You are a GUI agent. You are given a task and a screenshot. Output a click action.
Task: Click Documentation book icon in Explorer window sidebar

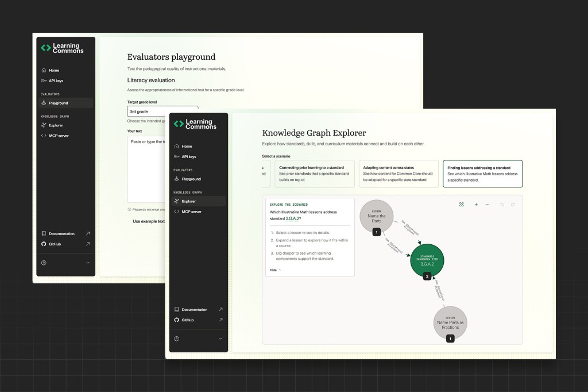177,309
